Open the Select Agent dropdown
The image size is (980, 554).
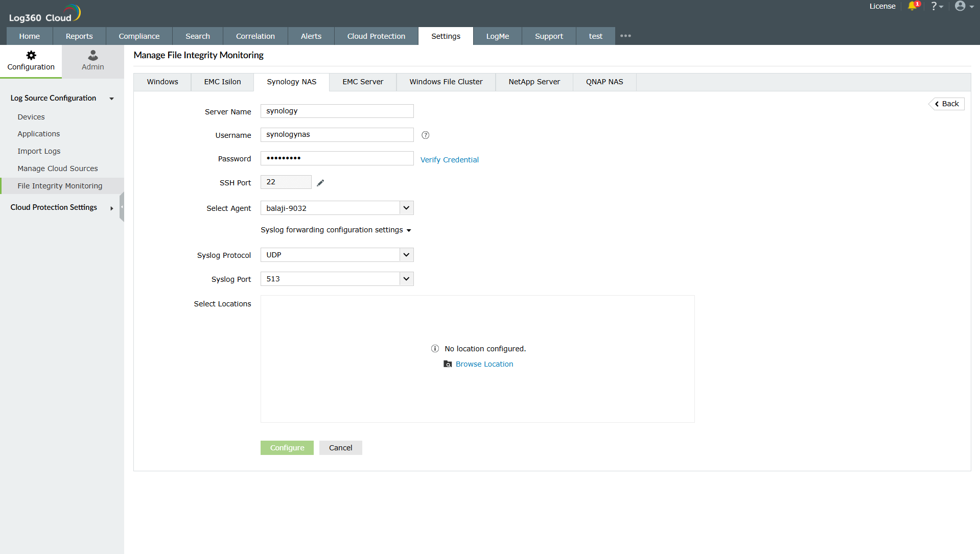point(406,208)
